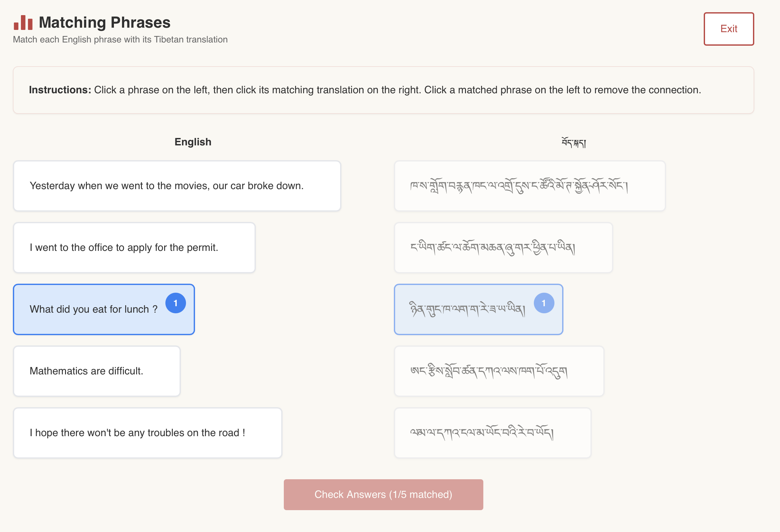The height and width of the screenshot is (532, 780).
Task: Choose the 'I hope there won't be any troubles' card
Action: (x=147, y=433)
